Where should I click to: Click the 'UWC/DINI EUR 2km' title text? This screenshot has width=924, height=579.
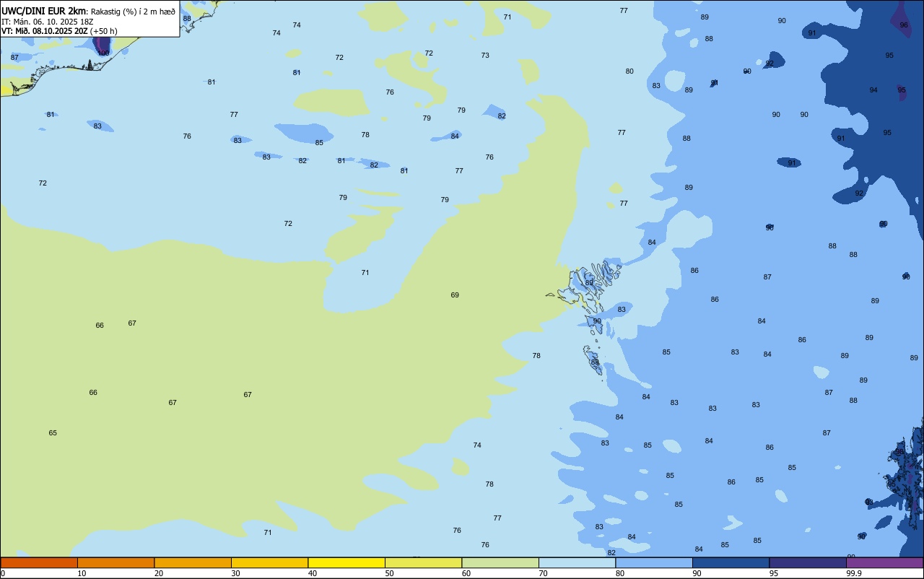(x=44, y=11)
